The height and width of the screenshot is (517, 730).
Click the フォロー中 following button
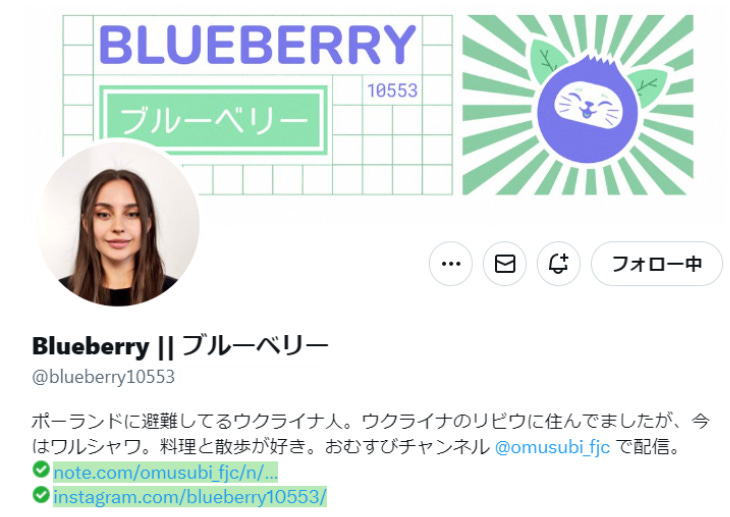coord(657,264)
